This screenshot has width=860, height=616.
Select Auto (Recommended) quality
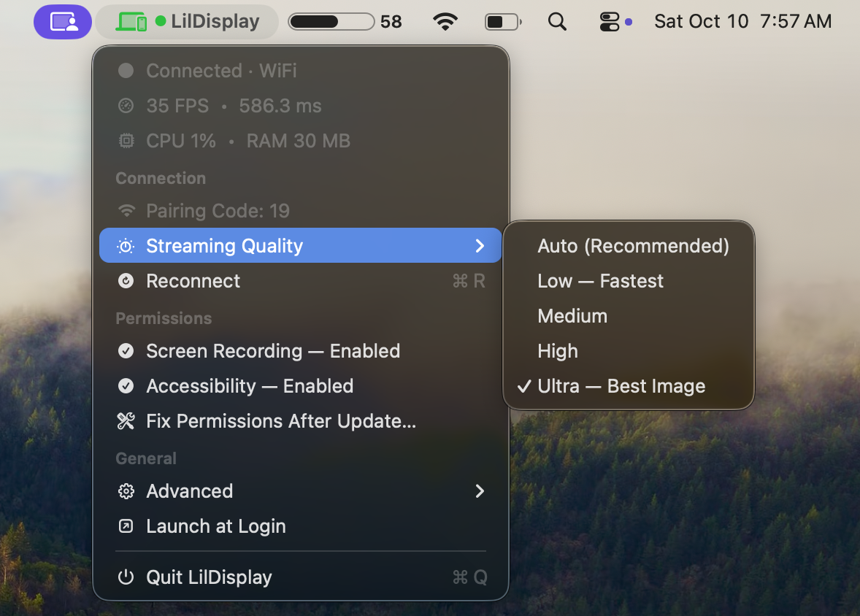pyautogui.click(x=629, y=246)
